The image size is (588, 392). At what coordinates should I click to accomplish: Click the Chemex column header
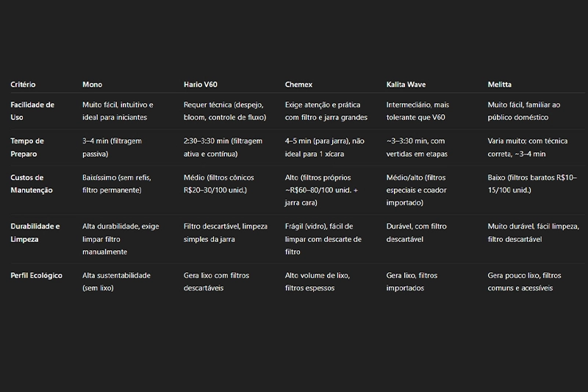pyautogui.click(x=298, y=85)
